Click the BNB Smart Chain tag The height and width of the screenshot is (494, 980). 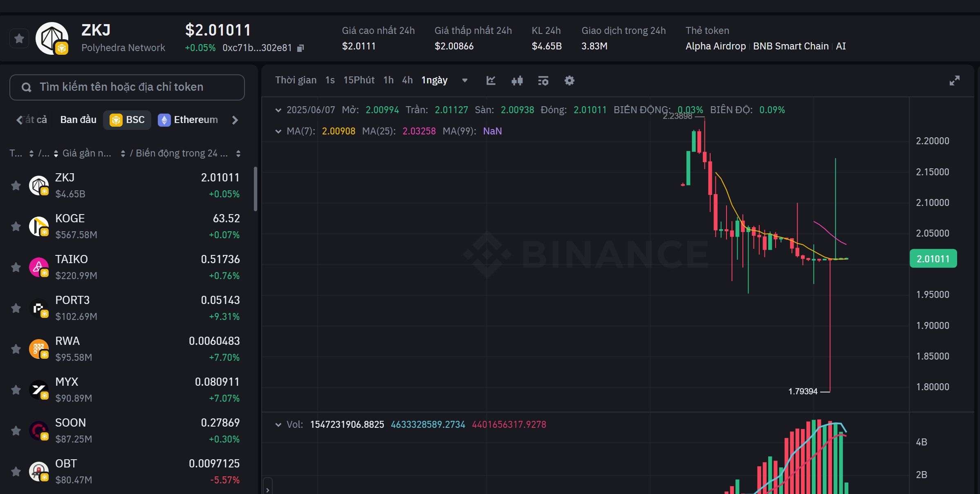[x=791, y=46]
